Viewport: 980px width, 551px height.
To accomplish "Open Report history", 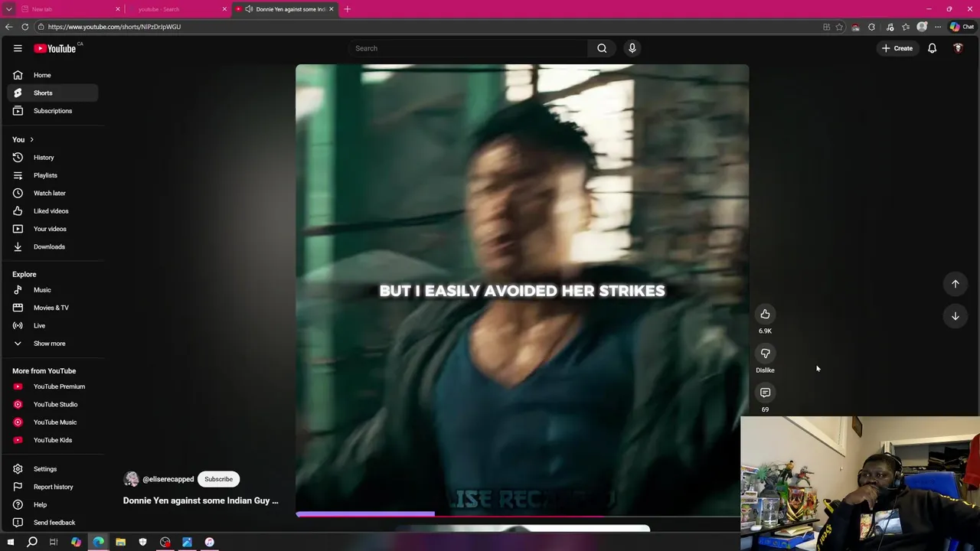I will click(53, 487).
